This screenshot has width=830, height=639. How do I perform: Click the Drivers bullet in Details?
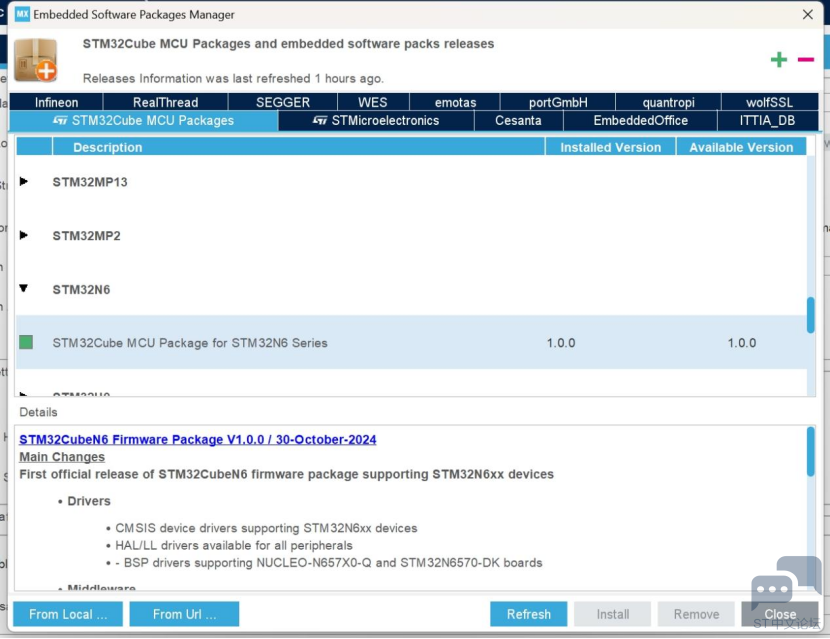point(89,501)
